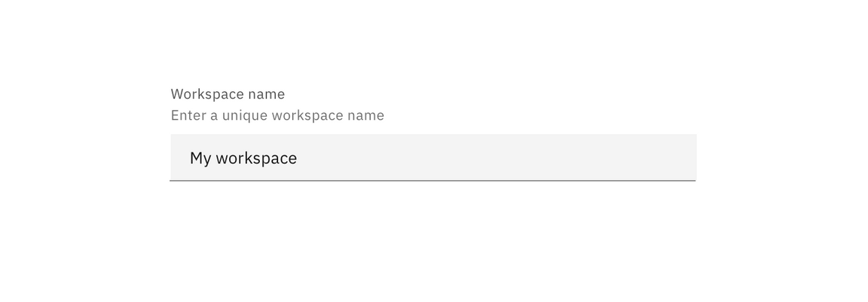The width and height of the screenshot is (868, 302).
Task: Click the word "Workspace" in the field label
Action: 207,94
